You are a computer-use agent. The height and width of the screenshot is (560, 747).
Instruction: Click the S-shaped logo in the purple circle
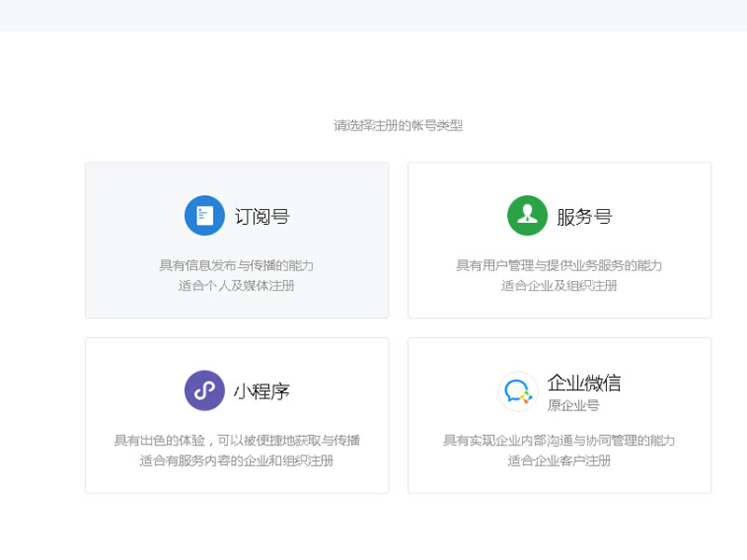tap(204, 390)
